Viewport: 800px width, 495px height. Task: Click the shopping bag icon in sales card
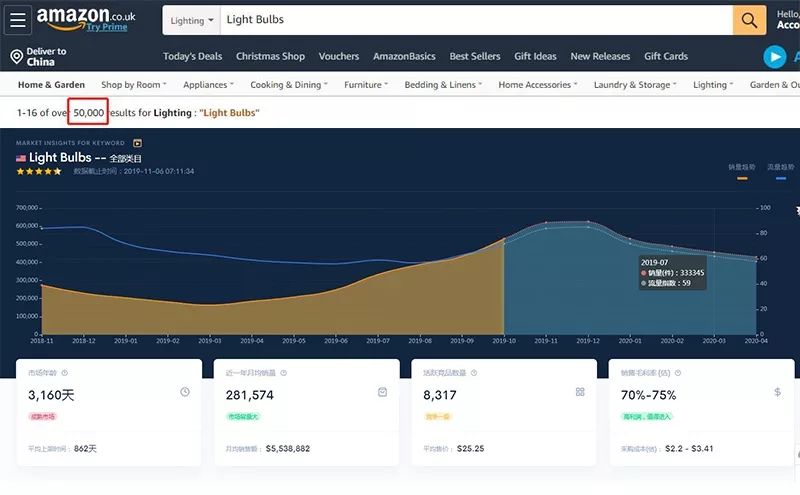(x=382, y=392)
